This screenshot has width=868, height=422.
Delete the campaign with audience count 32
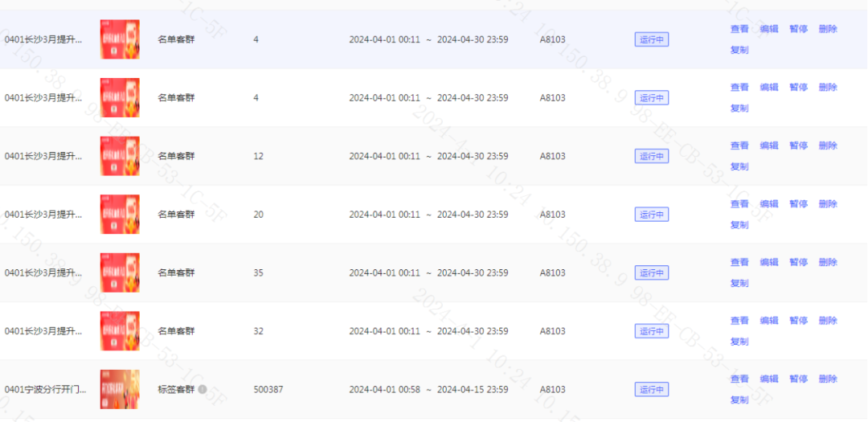[x=828, y=321]
